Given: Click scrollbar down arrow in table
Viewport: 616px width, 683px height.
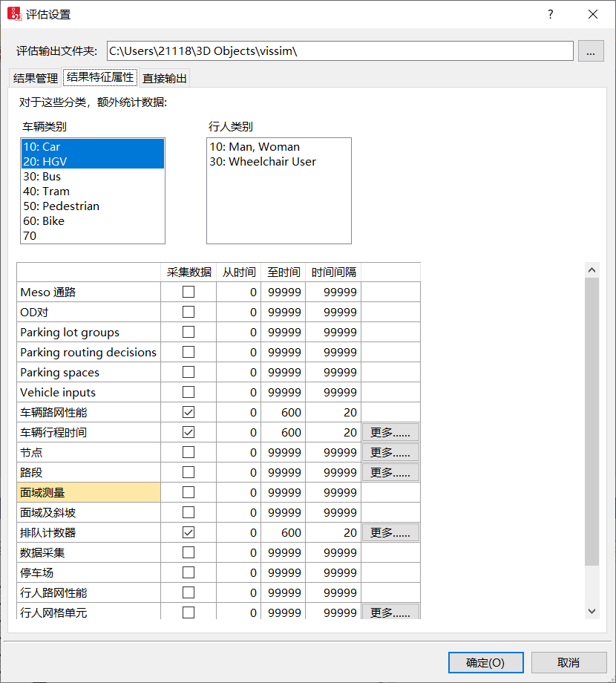Looking at the screenshot, I should point(592,610).
